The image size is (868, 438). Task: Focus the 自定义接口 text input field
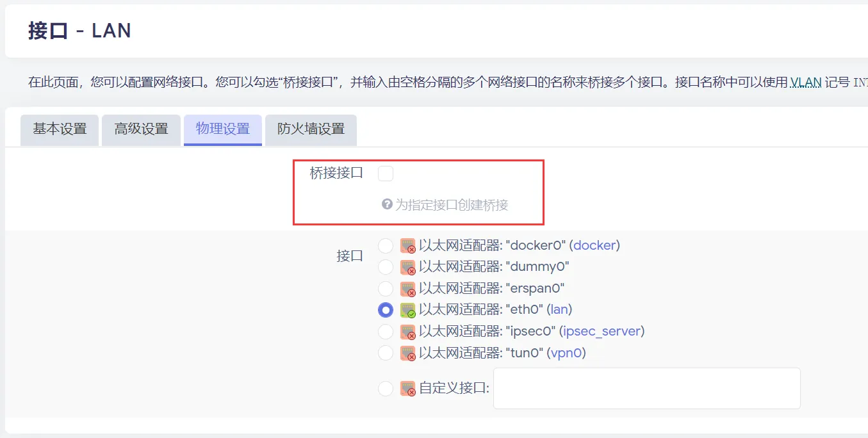click(x=647, y=388)
